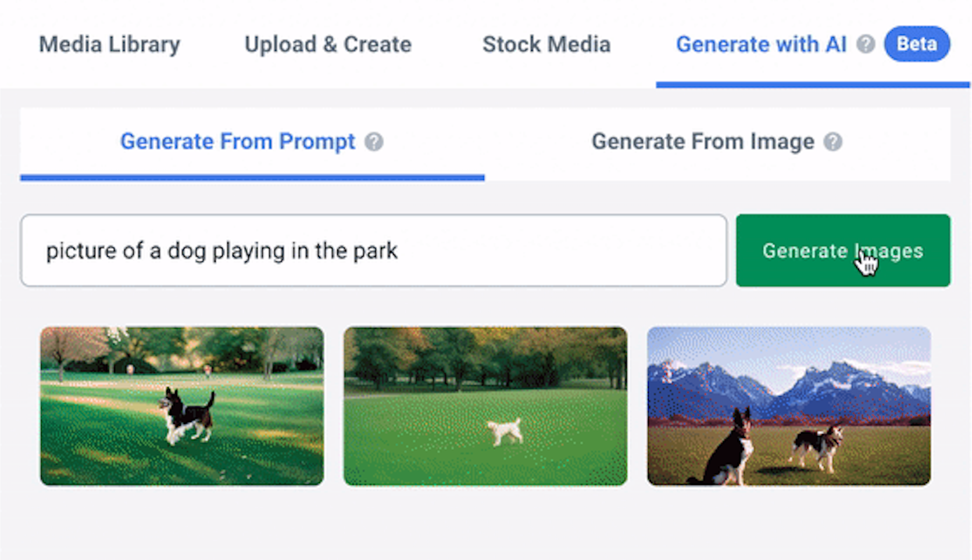This screenshot has width=972, height=560.
Task: Click the running black-and-white dog
Action: (187, 415)
